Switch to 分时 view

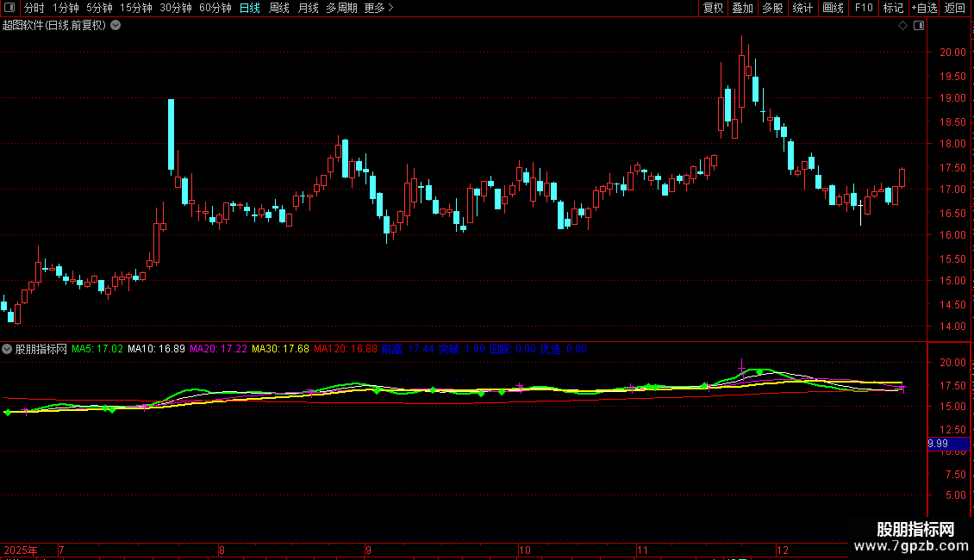pyautogui.click(x=34, y=8)
